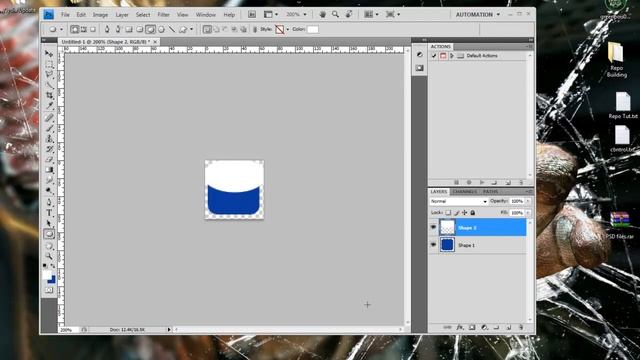Click the Add layer mask icon
The width and height of the screenshot is (640, 360).
(x=472, y=327)
